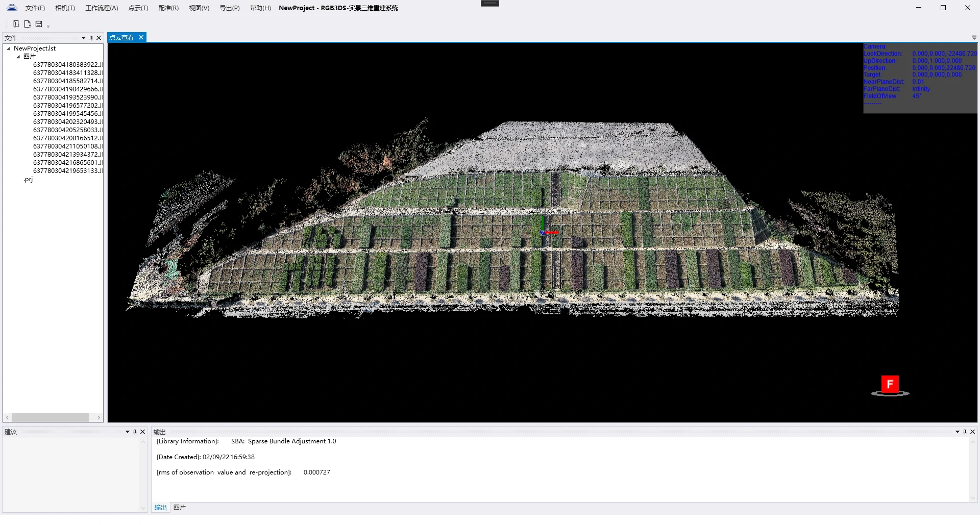
Task: Close the 点云查看 tab
Action: [x=141, y=38]
